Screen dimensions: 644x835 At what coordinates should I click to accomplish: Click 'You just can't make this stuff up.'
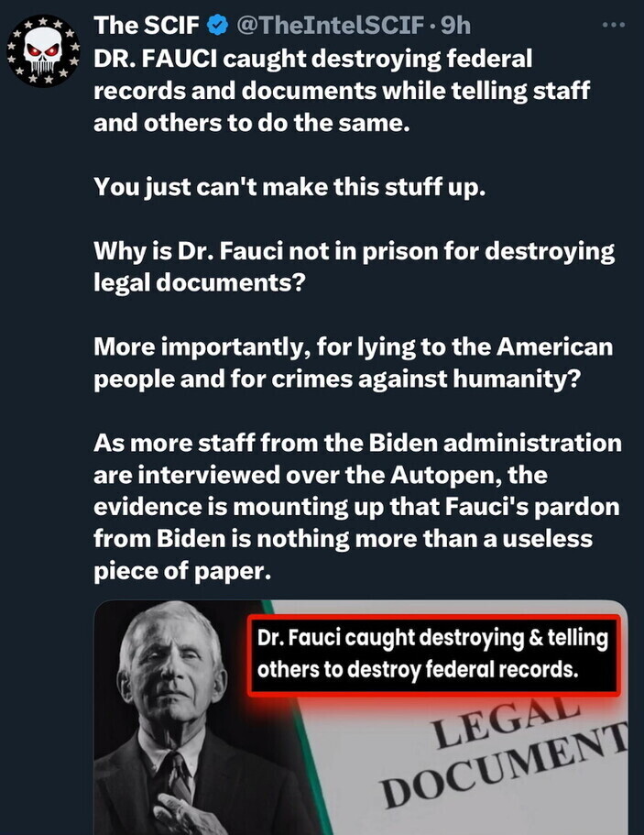pos(289,187)
